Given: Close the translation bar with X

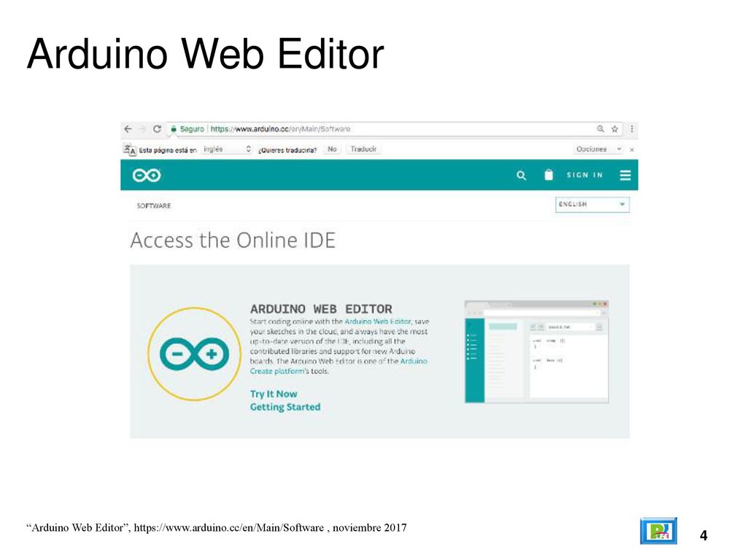Looking at the screenshot, I should [632, 149].
